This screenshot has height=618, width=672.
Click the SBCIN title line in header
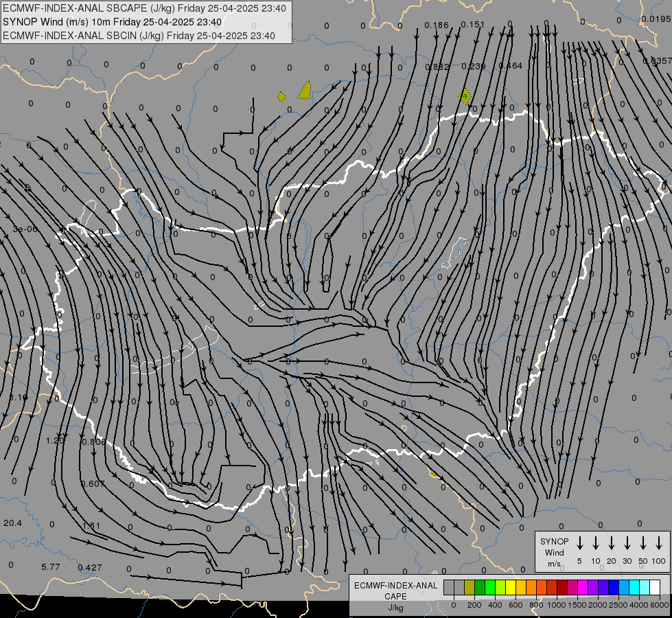139,36
